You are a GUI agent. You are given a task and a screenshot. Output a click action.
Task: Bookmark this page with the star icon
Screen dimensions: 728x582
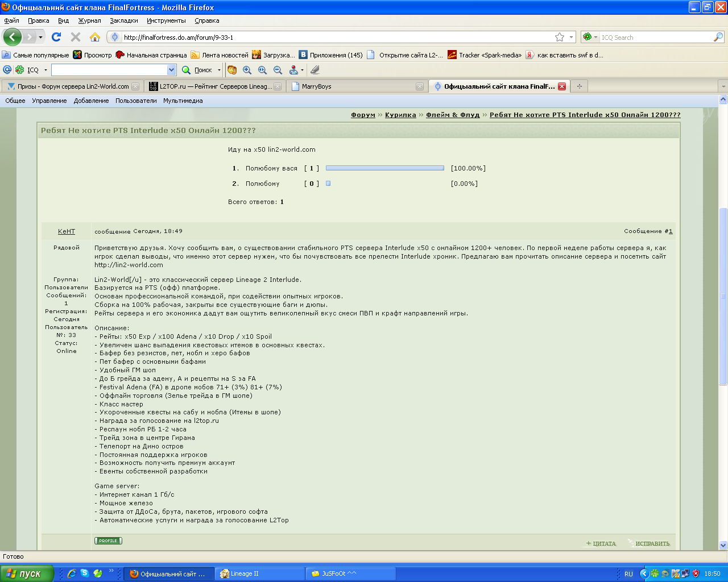[560, 37]
